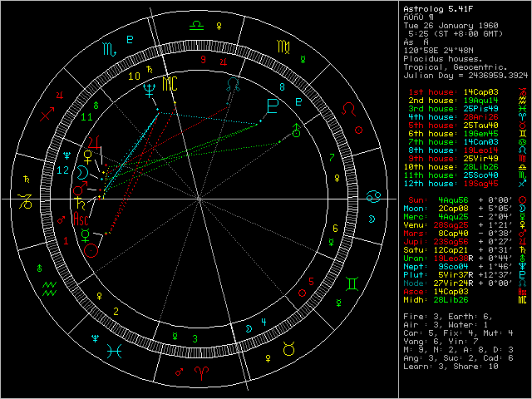The width and height of the screenshot is (532, 399).
Task: Select the yellow MC marker inside the chart
Action: pyautogui.click(x=170, y=84)
